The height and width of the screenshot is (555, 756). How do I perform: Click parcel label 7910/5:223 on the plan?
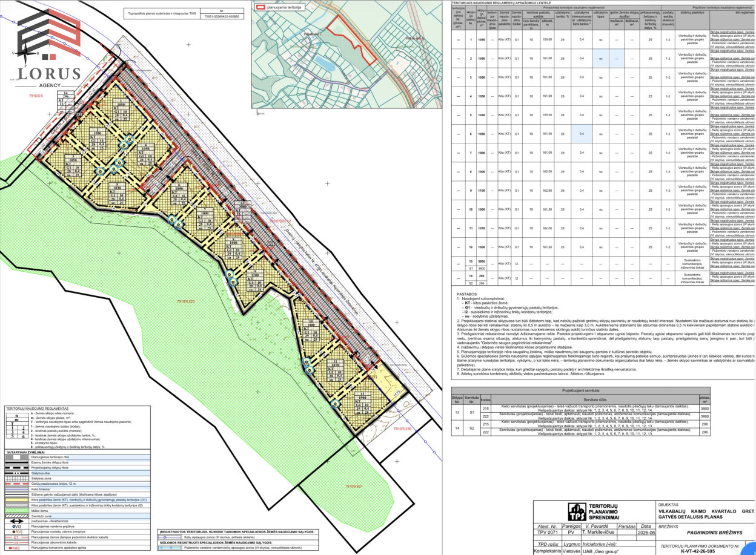coord(185,300)
